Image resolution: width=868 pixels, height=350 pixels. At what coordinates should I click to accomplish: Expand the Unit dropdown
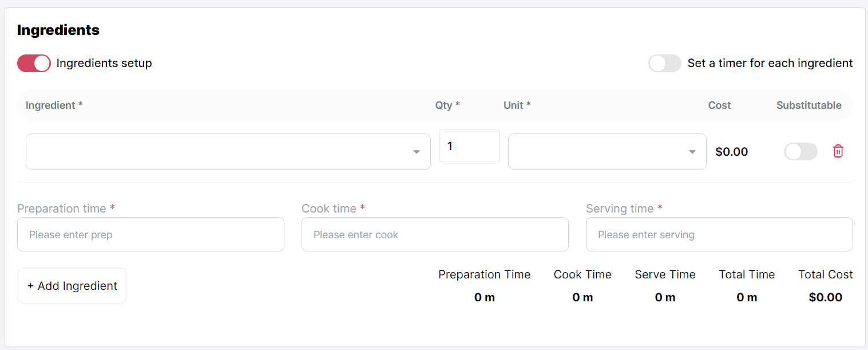pos(607,152)
